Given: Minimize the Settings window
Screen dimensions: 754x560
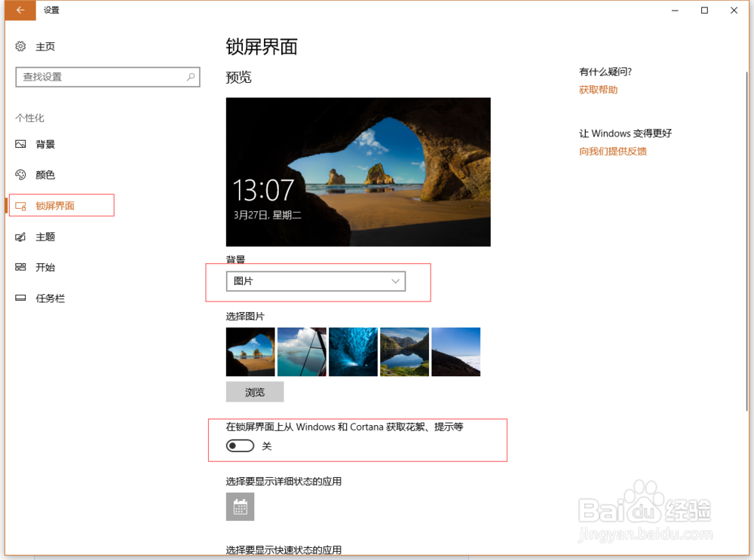Looking at the screenshot, I should (675, 11).
